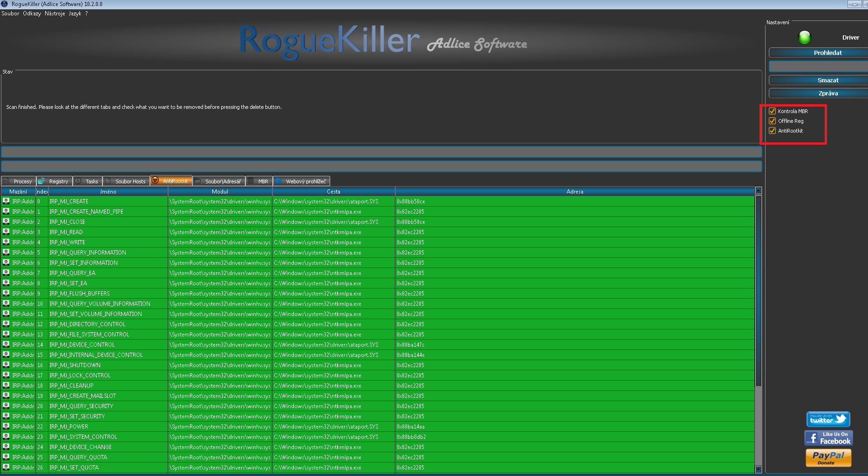
Task: Click the delete icon of IRP_MJ_CREATE_NAMED_PIPE row
Action: (x=6, y=211)
